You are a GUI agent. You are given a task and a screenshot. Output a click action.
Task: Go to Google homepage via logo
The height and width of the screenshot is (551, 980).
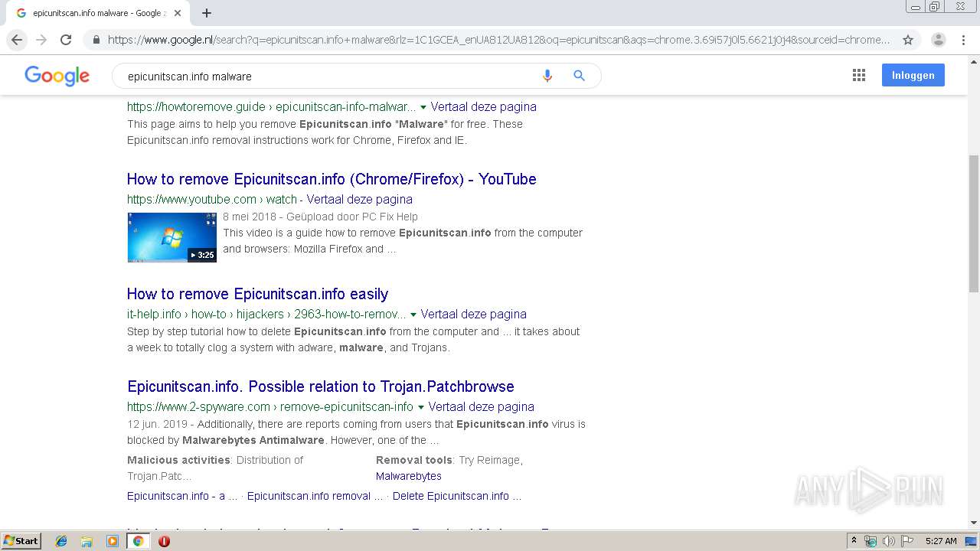[57, 75]
